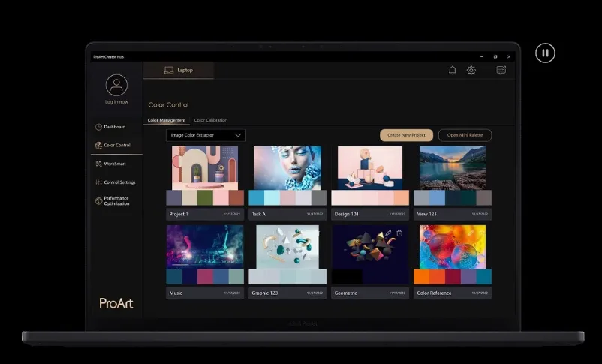Open settings via the gear icon
This screenshot has height=364, width=602.
tap(471, 71)
